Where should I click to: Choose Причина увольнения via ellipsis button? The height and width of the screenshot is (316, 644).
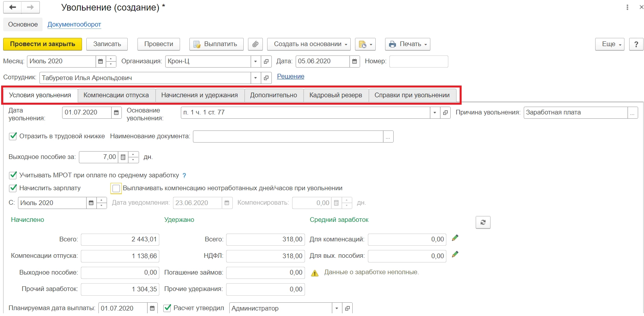click(x=633, y=112)
